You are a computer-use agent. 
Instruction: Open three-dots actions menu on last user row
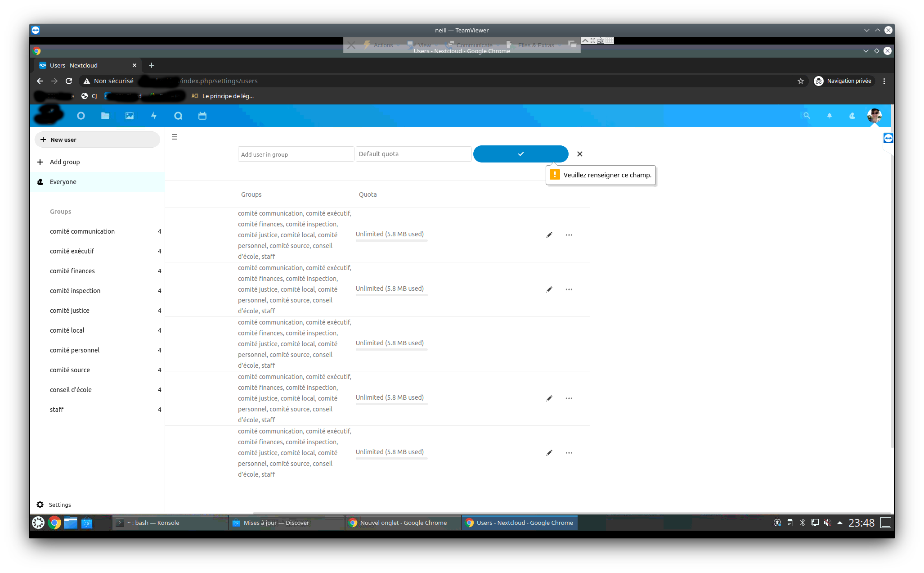pyautogui.click(x=569, y=453)
